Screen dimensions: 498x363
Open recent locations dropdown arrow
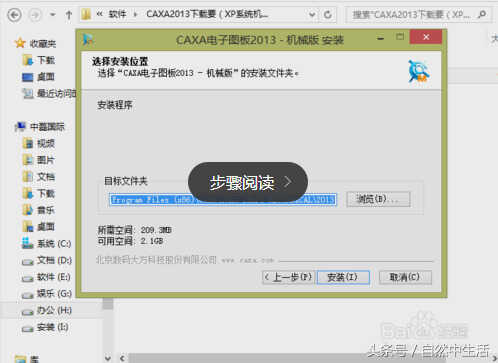[x=53, y=15]
